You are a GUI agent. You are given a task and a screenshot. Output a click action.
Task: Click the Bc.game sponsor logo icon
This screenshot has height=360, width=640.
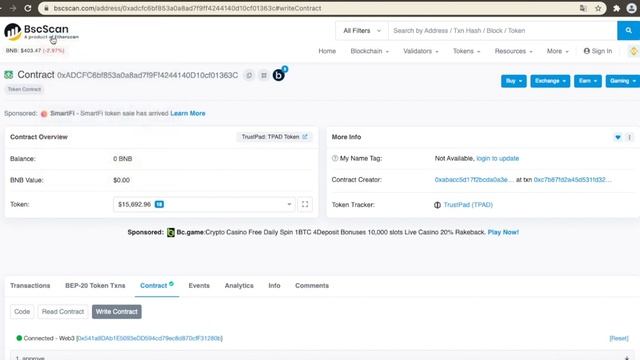(x=171, y=232)
